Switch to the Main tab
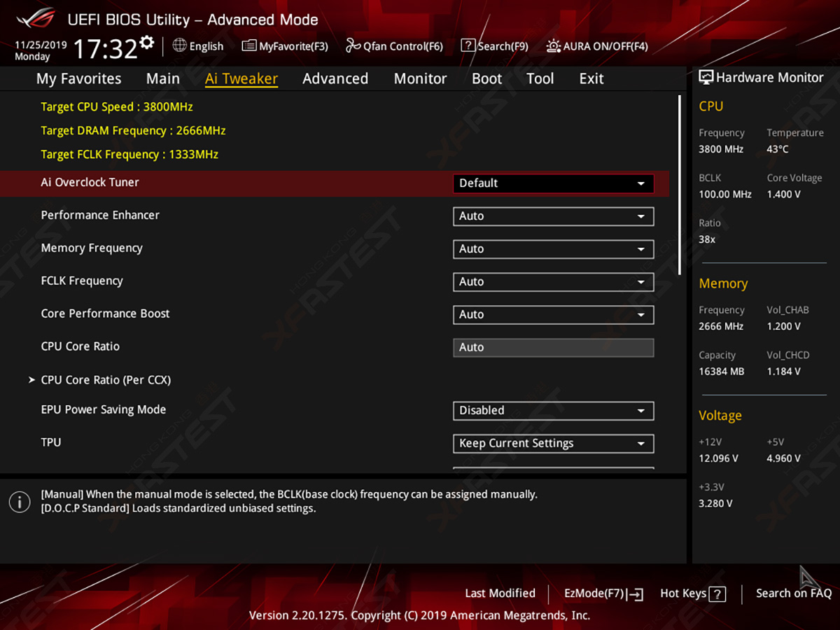 tap(163, 78)
